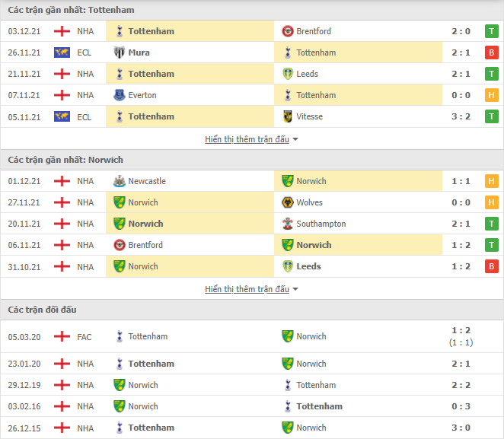Image resolution: width=504 pixels, height=439 pixels.
Task: Click the red B result badge for the Mura match
Action: click(x=492, y=52)
